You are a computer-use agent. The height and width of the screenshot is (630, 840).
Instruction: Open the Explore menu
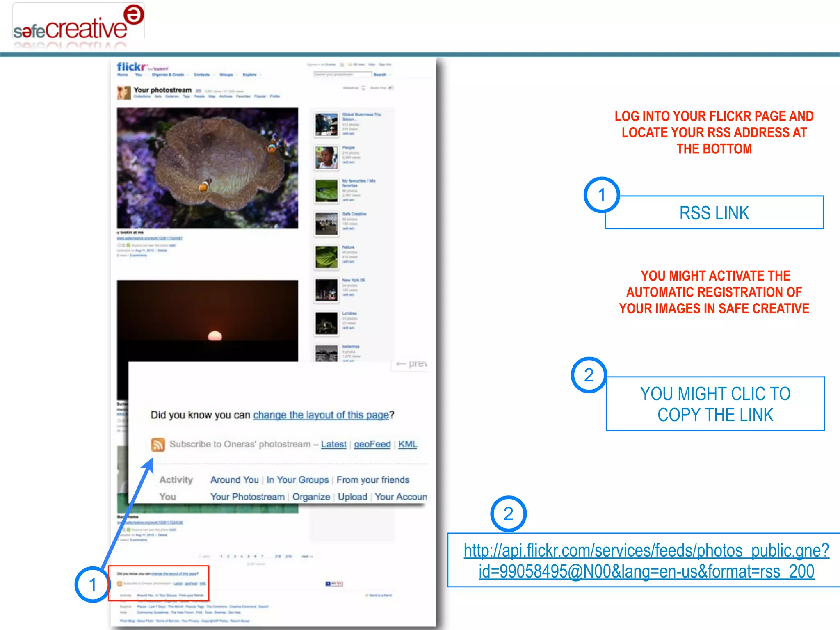[249, 75]
